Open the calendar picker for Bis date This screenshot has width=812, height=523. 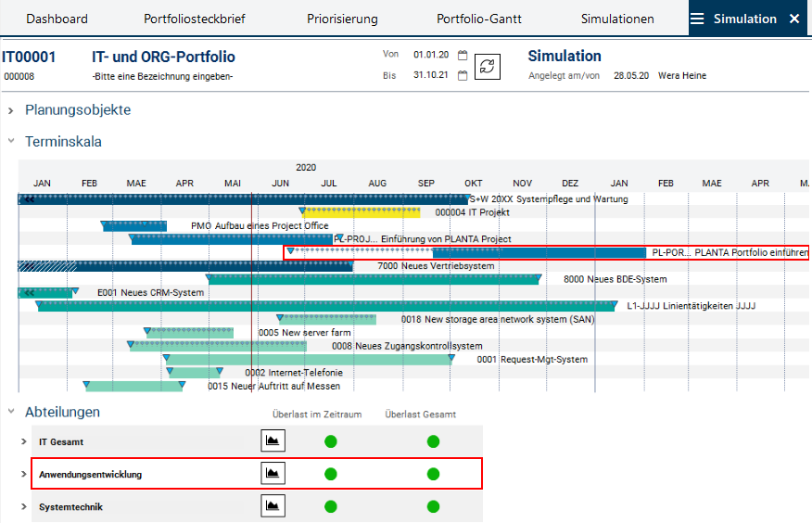pyautogui.click(x=463, y=76)
